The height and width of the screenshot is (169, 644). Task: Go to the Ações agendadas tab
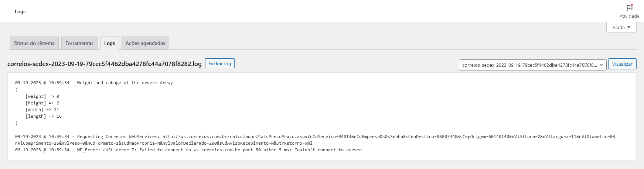pyautogui.click(x=145, y=43)
